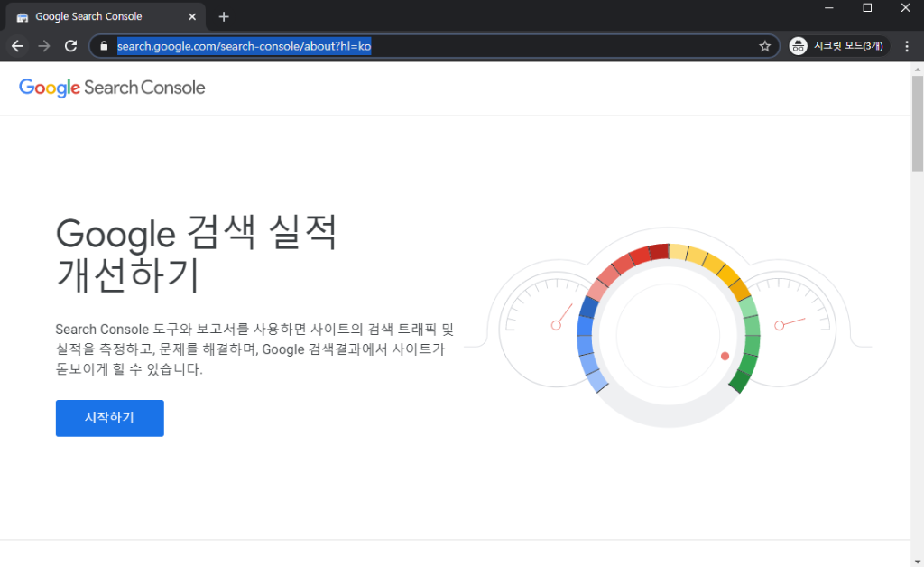Image resolution: width=924 pixels, height=567 pixels.
Task: Open Chrome's three-dot menu
Action: 907,46
